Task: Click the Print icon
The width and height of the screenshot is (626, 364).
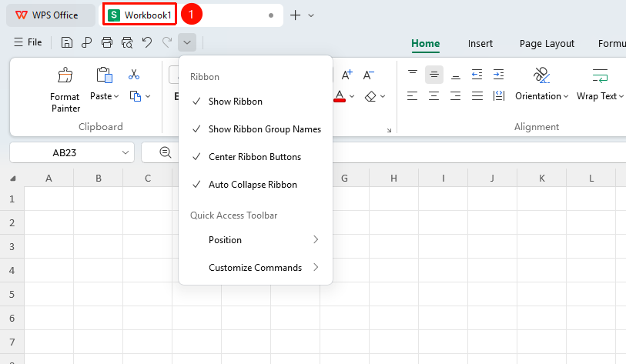Action: click(x=107, y=42)
